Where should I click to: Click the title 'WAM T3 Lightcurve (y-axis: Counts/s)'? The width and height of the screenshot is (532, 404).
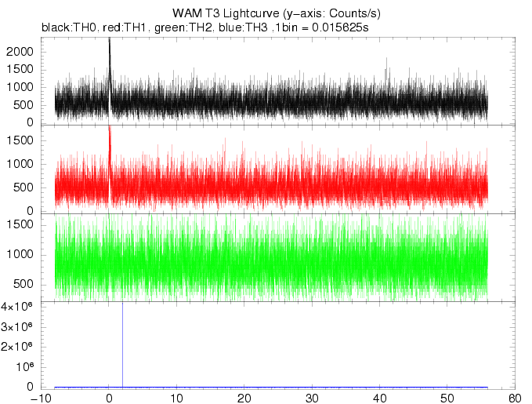(x=277, y=13)
